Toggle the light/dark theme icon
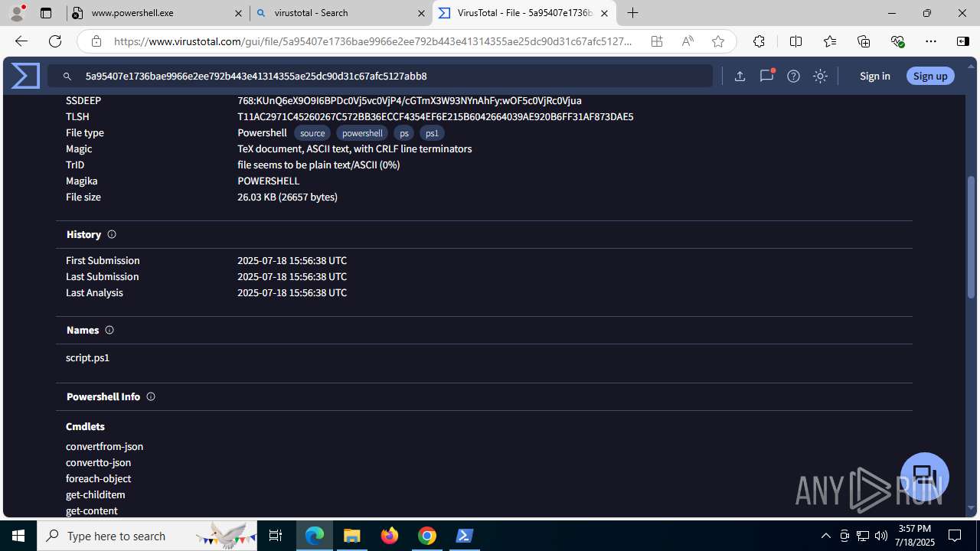980x551 pixels. coord(820,76)
